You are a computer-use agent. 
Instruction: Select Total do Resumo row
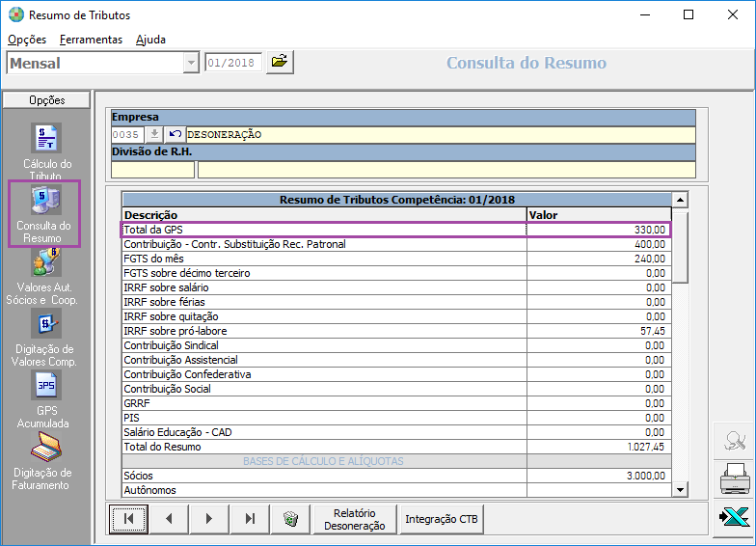(396, 447)
